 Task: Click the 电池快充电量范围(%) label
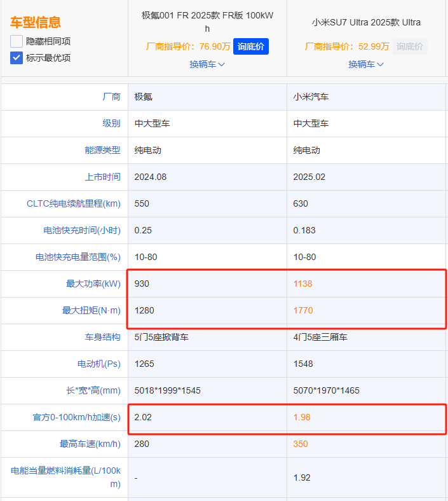(x=78, y=257)
